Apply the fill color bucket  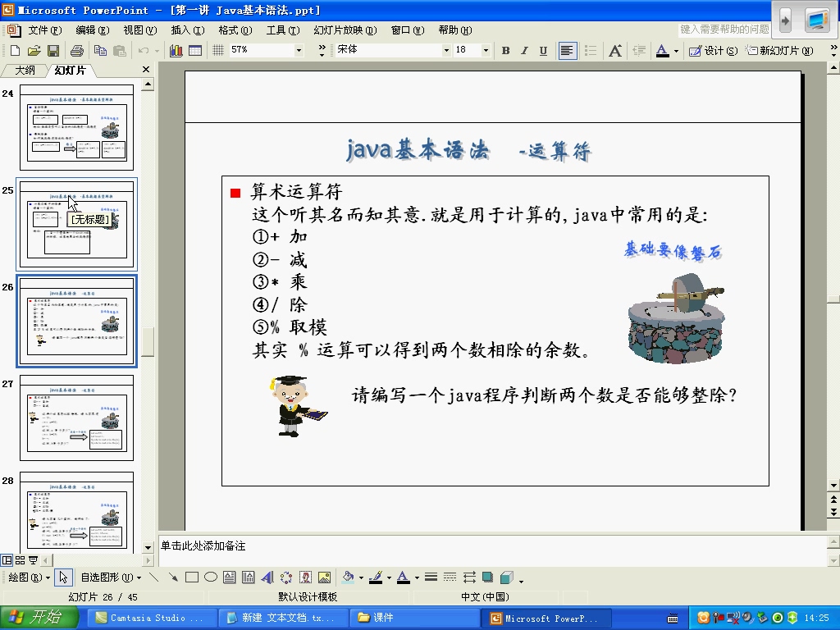[349, 577]
